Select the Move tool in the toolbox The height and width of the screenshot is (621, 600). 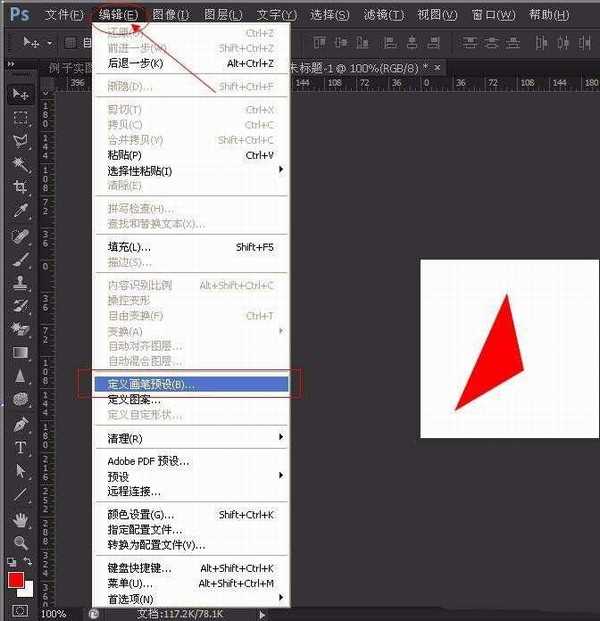click(x=20, y=93)
